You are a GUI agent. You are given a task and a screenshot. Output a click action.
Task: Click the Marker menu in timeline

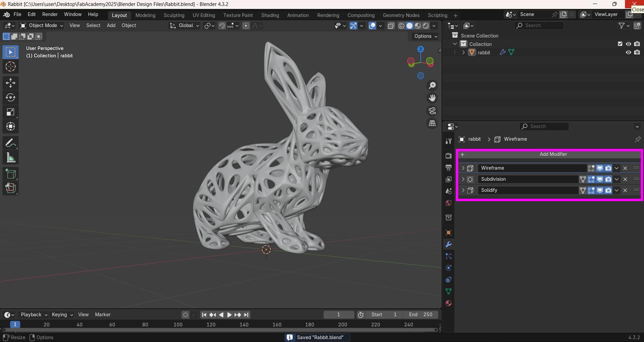click(x=103, y=314)
